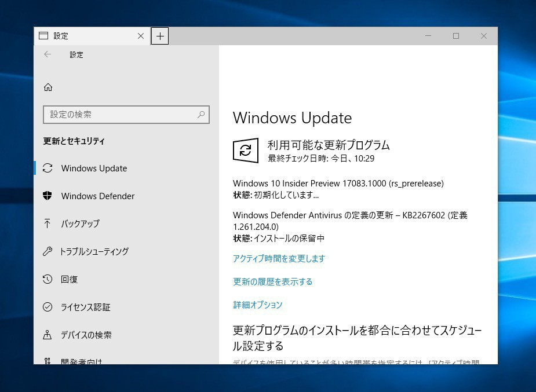Click the Windows Defender shield icon

pyautogui.click(x=48, y=196)
